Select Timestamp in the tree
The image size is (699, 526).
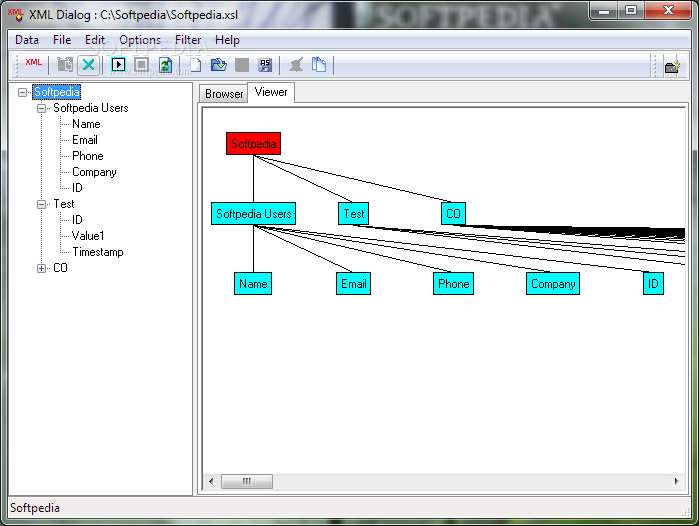point(98,252)
